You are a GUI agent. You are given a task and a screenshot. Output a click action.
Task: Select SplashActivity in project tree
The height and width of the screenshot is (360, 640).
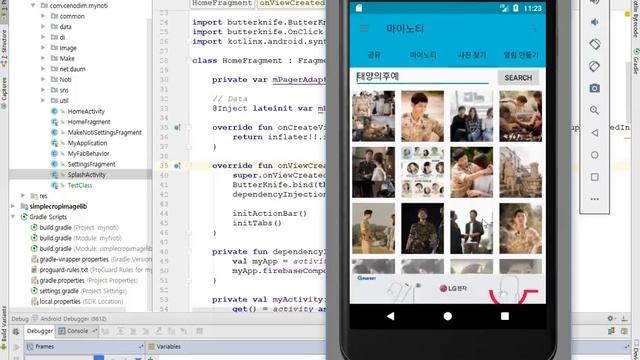(87, 175)
